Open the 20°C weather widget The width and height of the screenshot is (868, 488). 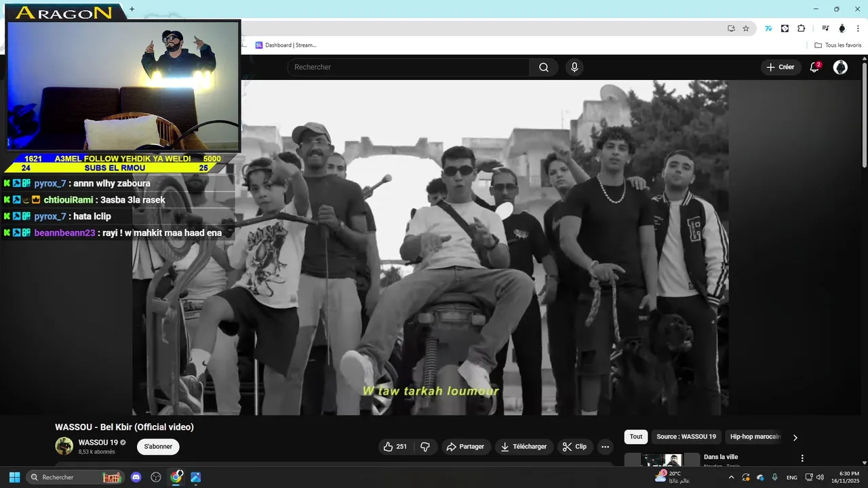(673, 477)
